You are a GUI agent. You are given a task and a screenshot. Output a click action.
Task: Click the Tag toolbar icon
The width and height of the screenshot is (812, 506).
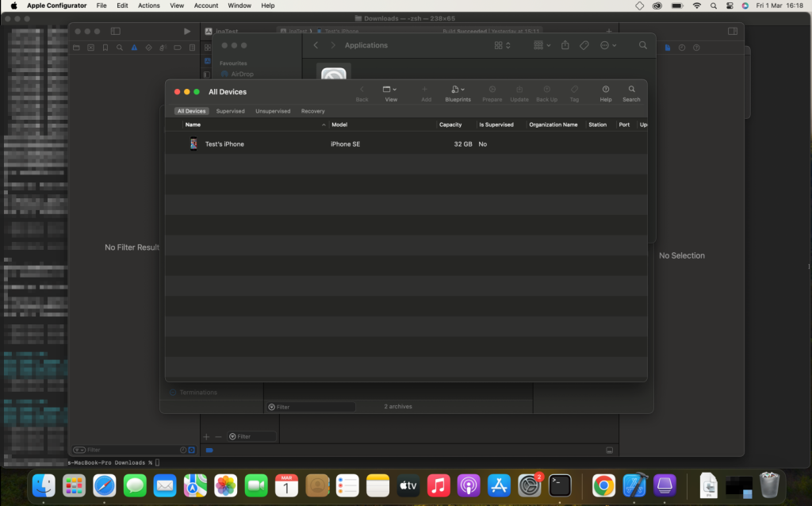[x=574, y=90]
